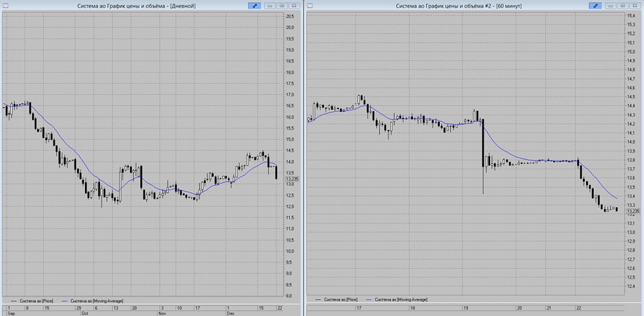This screenshot has width=644, height=316.
Task: Click the 10,0 price axis label in the daily chart
Action: [290, 251]
